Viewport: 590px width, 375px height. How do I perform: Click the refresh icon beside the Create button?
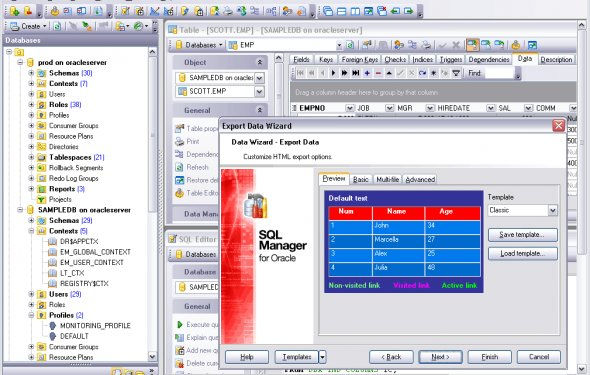[x=57, y=26]
